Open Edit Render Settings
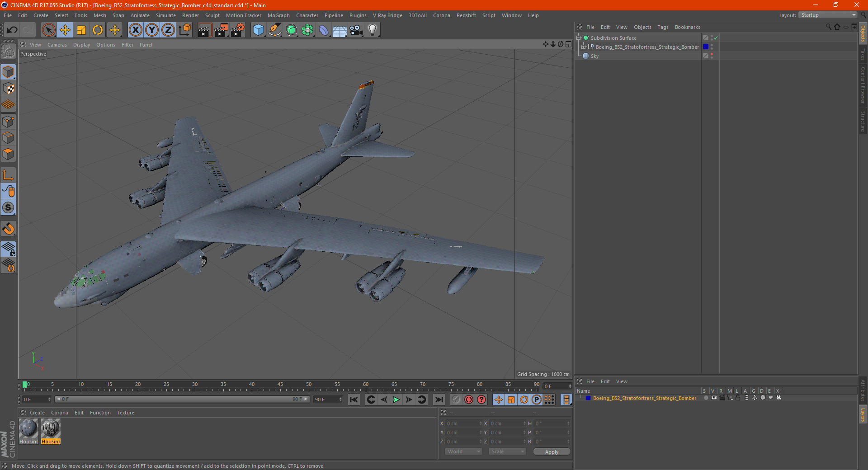This screenshot has height=470, width=868. [x=238, y=30]
